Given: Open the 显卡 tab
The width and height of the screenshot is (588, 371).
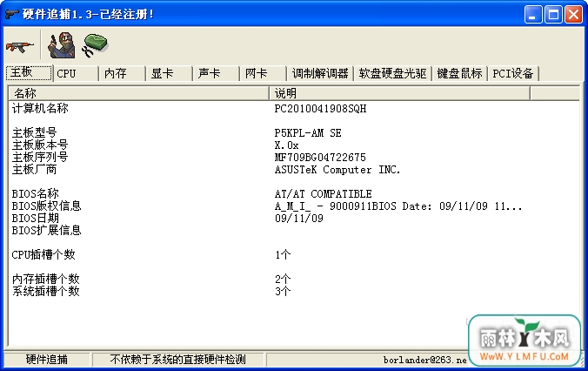Looking at the screenshot, I should click(x=169, y=74).
